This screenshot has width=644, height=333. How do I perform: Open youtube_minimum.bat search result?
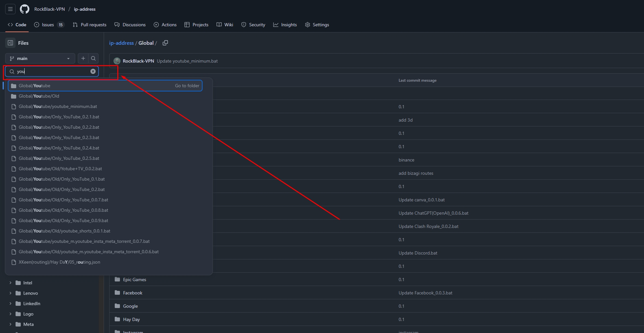58,106
